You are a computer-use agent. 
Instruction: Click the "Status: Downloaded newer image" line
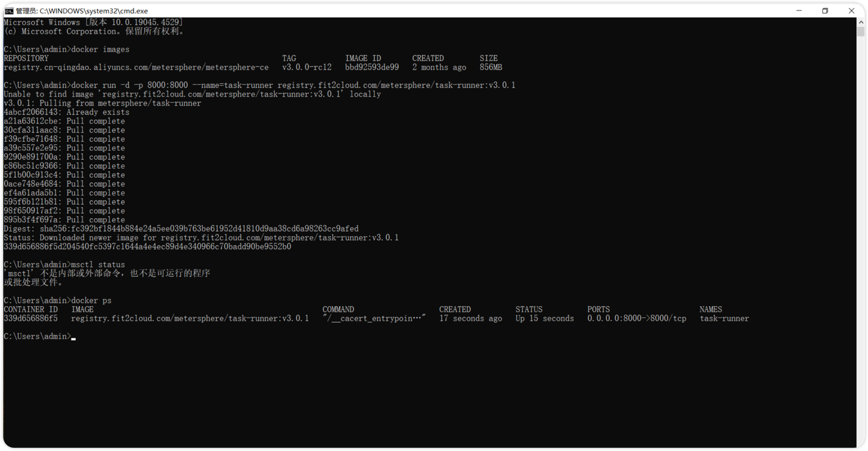pos(201,238)
